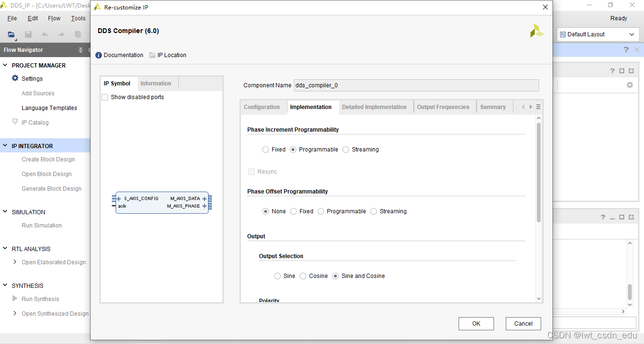The height and width of the screenshot is (344, 644).
Task: Click help question mark in lower background panel
Action: coord(603,217)
